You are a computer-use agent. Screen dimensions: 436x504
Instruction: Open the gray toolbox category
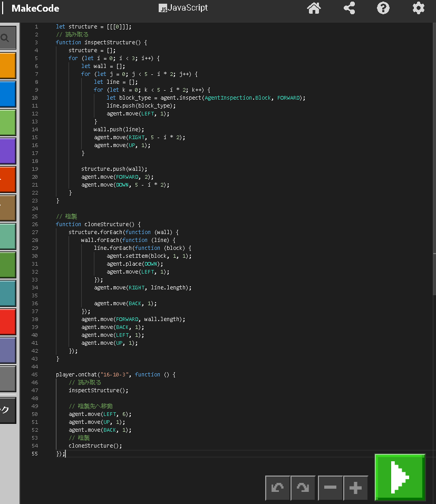(x=7, y=379)
